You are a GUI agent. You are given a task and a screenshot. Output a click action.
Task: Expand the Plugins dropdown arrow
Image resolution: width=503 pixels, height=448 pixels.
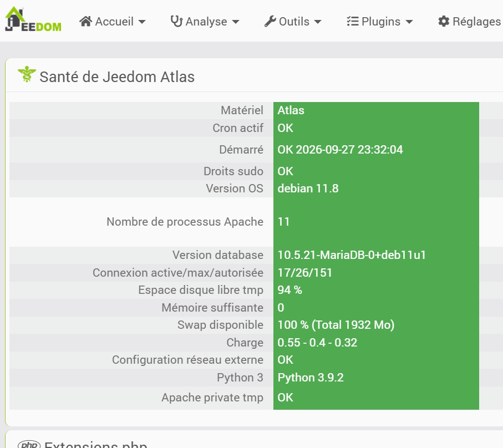(409, 22)
